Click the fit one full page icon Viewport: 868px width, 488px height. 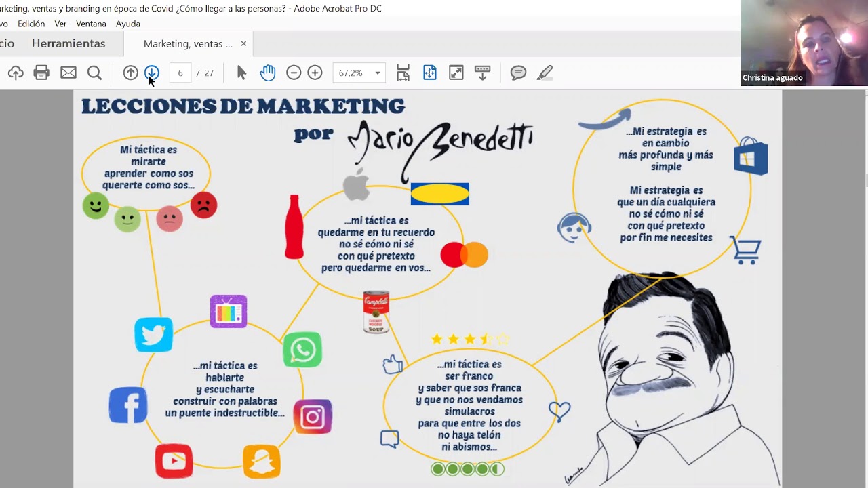[x=430, y=73]
